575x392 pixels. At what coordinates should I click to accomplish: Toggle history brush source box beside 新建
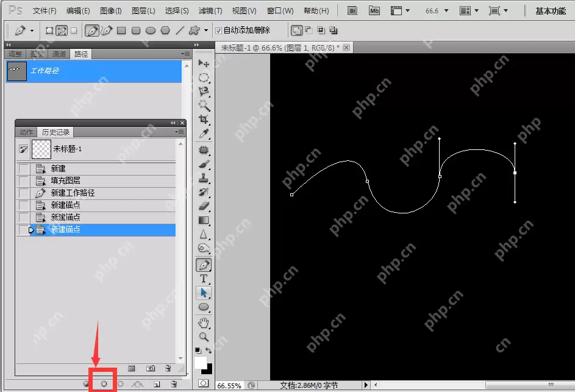[x=23, y=168]
